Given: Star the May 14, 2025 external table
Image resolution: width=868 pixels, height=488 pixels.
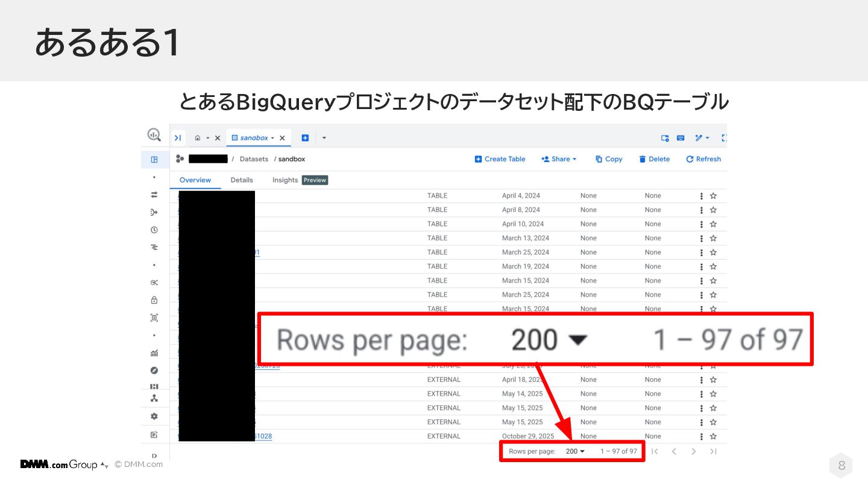Looking at the screenshot, I should pyautogui.click(x=713, y=394).
